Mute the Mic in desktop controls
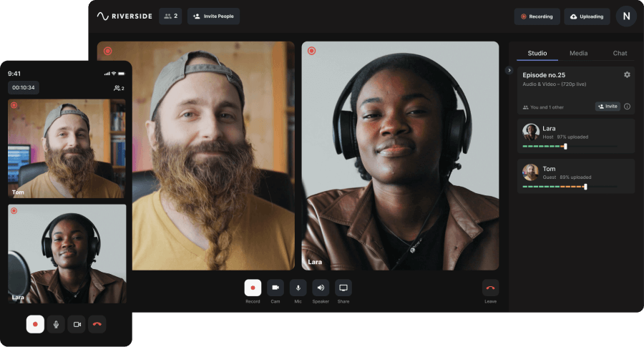This screenshot has width=644, height=347. coord(298,288)
